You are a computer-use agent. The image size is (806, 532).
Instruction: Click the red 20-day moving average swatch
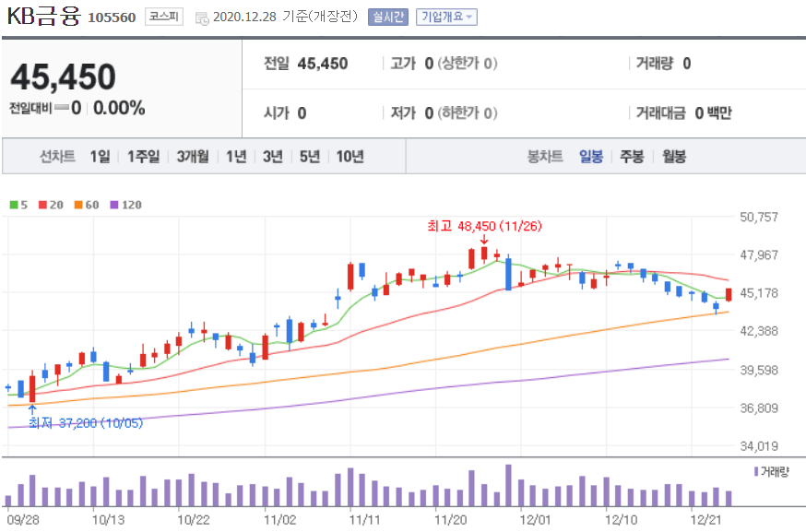click(42, 205)
